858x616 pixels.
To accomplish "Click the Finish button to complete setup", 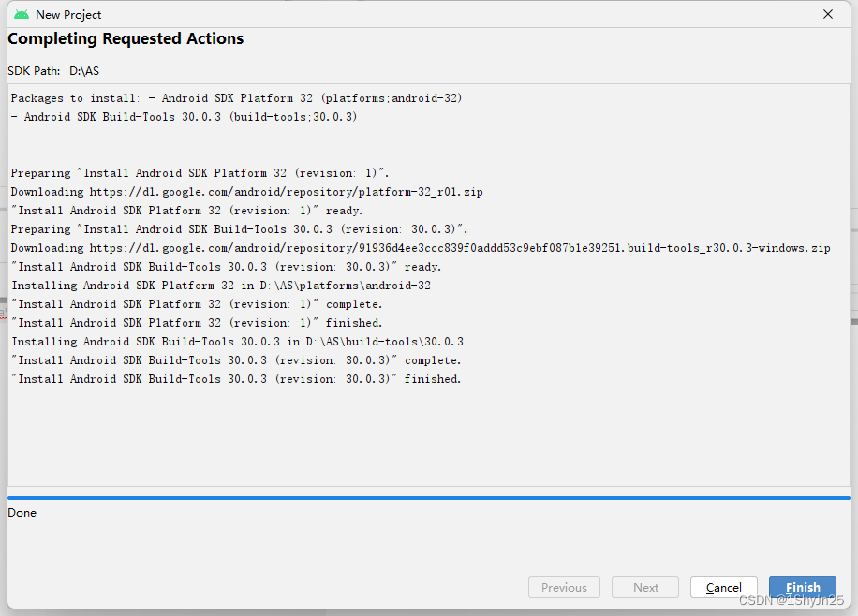I will [x=803, y=587].
